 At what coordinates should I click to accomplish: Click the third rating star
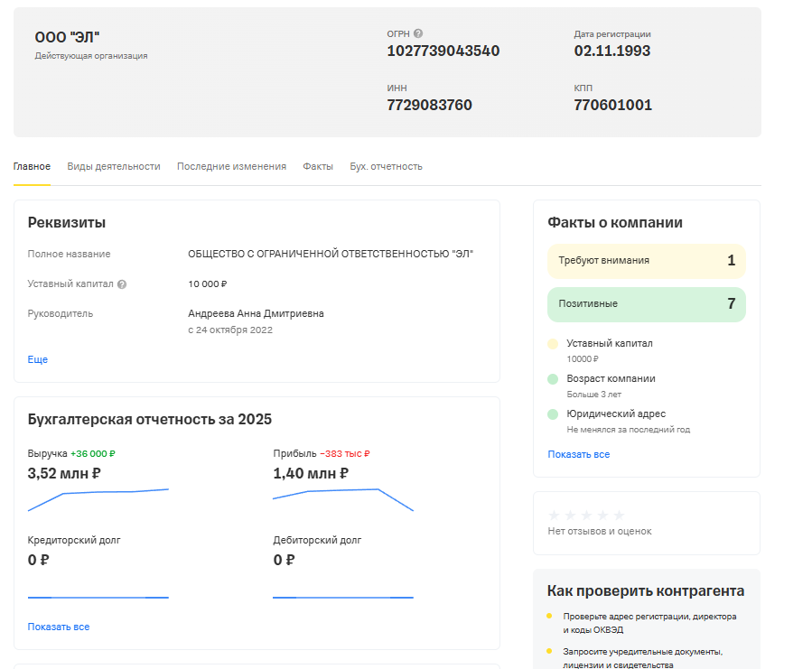(586, 516)
